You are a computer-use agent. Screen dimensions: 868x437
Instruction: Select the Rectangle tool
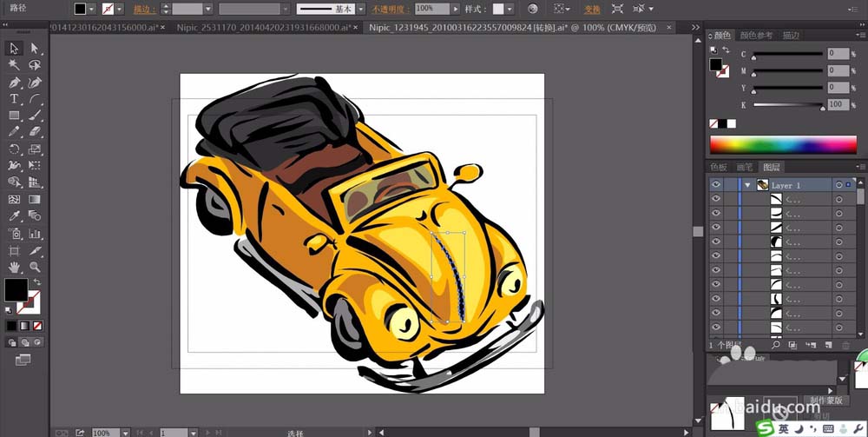(15, 116)
